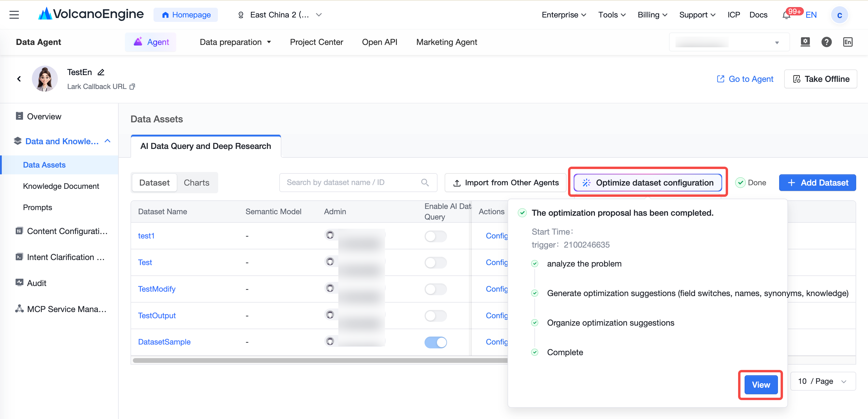Viewport: 868px width, 419px height.
Task: Click the En language switch icon in toolbar
Action: coord(848,42)
